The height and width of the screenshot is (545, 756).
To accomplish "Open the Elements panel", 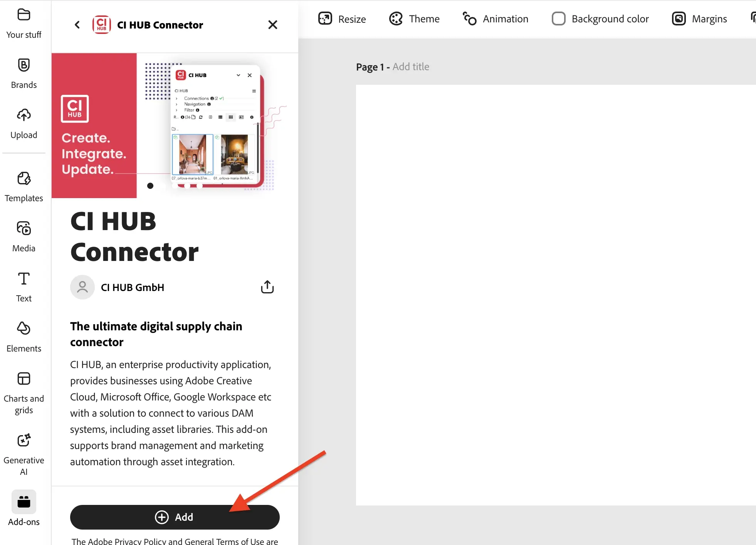I will point(24,338).
